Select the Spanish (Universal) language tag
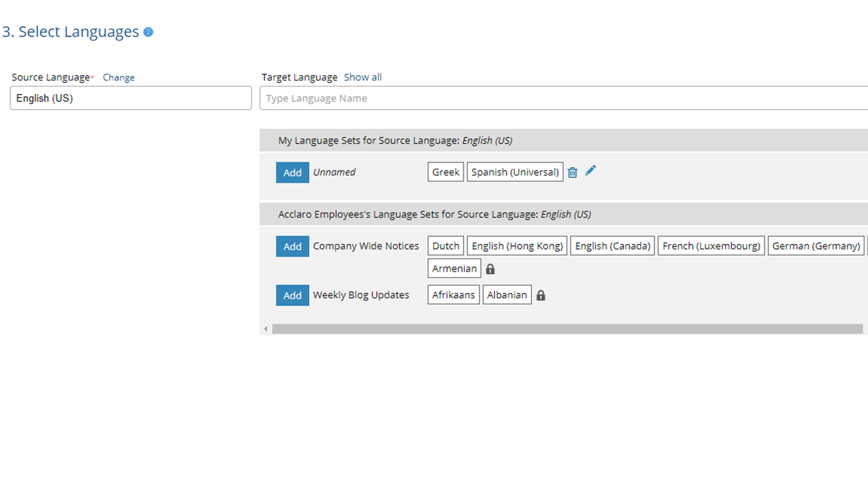868x488 pixels. click(515, 172)
